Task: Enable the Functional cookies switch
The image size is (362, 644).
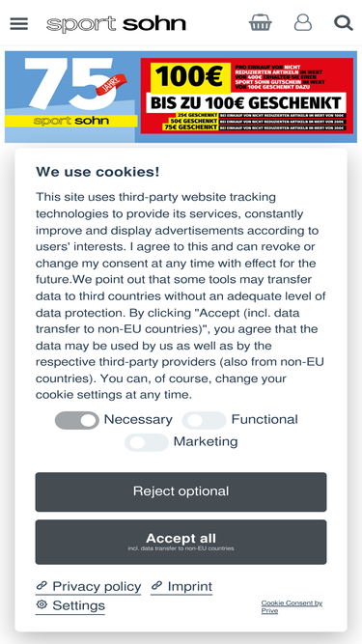Action: tap(204, 420)
